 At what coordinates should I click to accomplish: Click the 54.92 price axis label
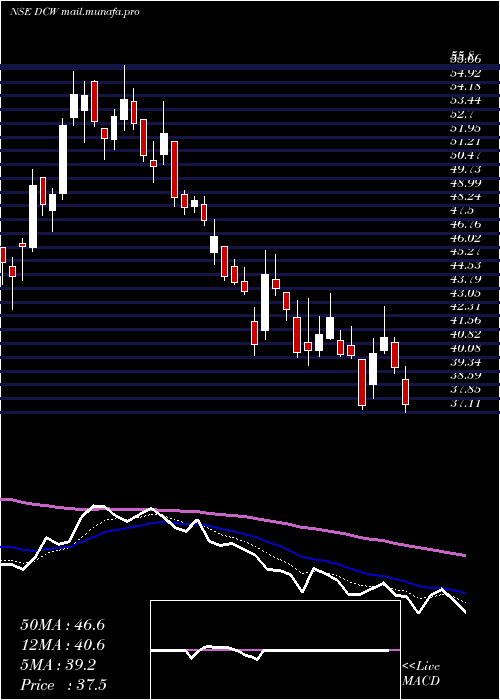click(x=466, y=73)
